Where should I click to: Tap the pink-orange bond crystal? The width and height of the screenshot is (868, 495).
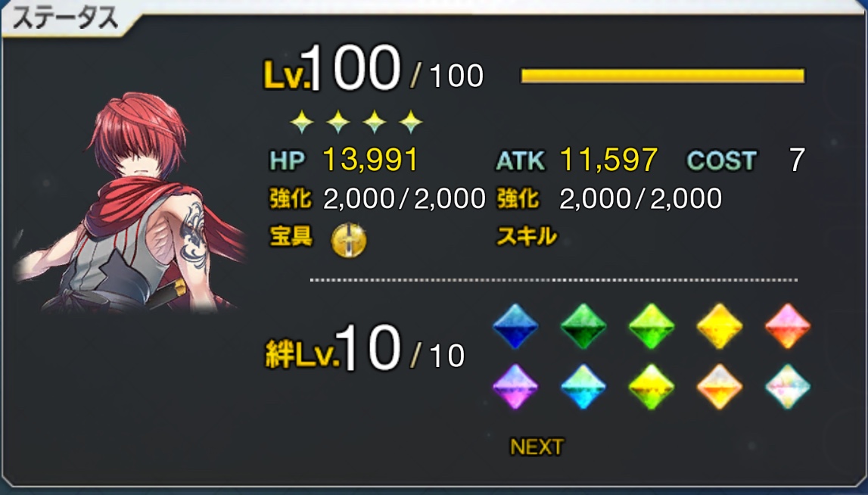(787, 326)
